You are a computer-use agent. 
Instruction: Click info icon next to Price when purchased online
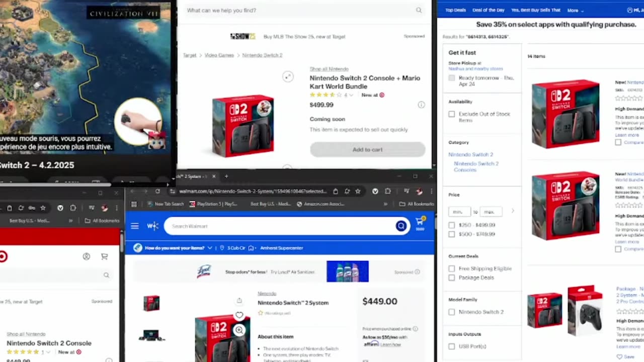pos(415,329)
